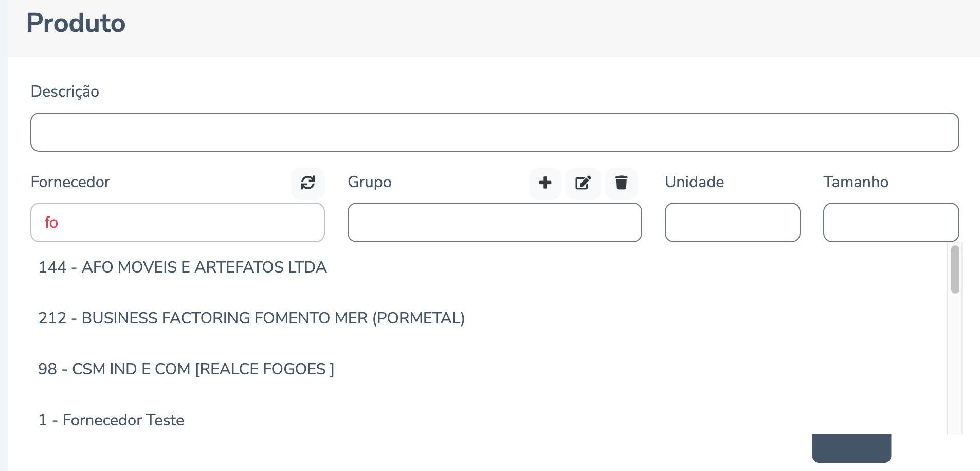Click the Fornecedor label
This screenshot has height=471, width=980.
(70, 182)
